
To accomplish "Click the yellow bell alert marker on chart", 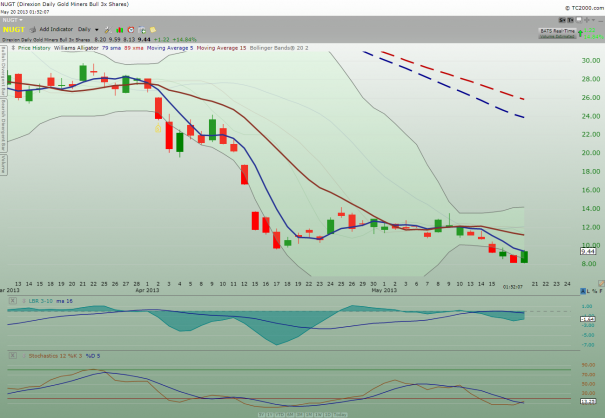I will pos(158,129).
